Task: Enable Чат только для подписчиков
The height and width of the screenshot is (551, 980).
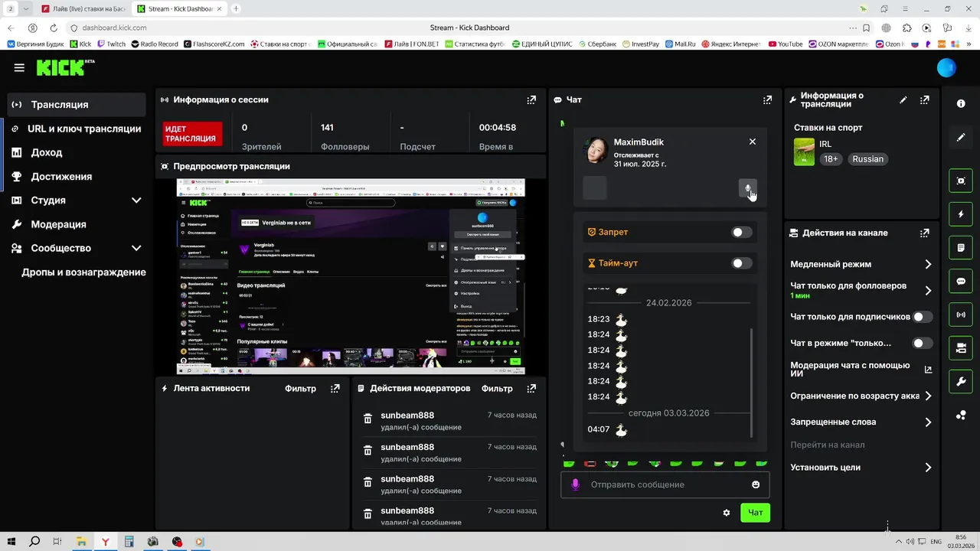Action: 923,317
